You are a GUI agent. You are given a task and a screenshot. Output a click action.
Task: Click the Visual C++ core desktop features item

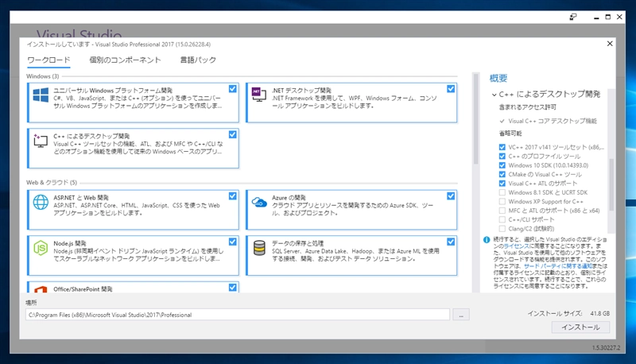click(x=552, y=121)
